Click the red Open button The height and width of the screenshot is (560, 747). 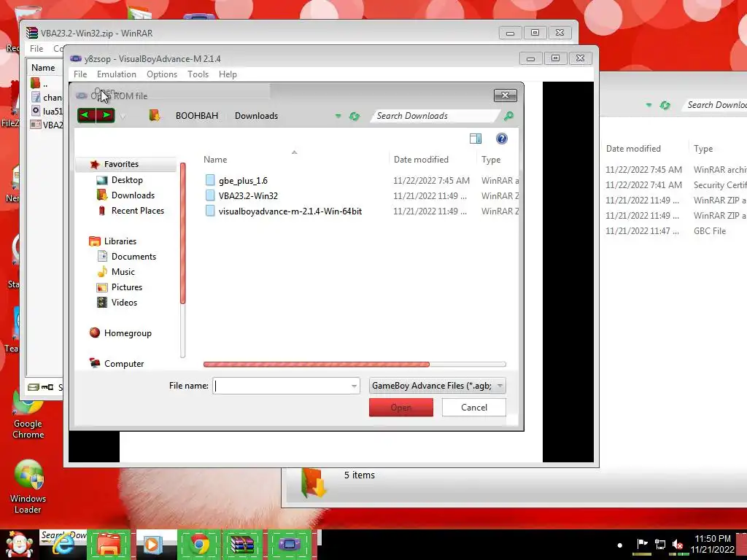tap(401, 408)
